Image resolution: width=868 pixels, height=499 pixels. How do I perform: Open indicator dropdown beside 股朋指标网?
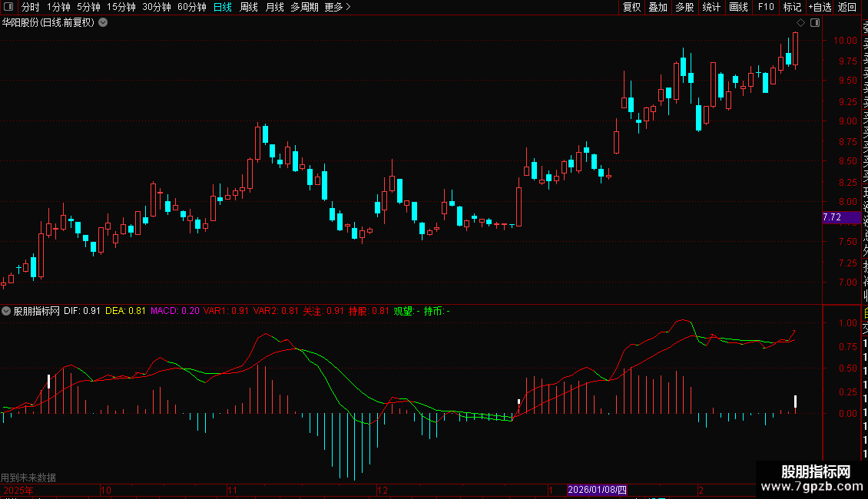pos(6,311)
